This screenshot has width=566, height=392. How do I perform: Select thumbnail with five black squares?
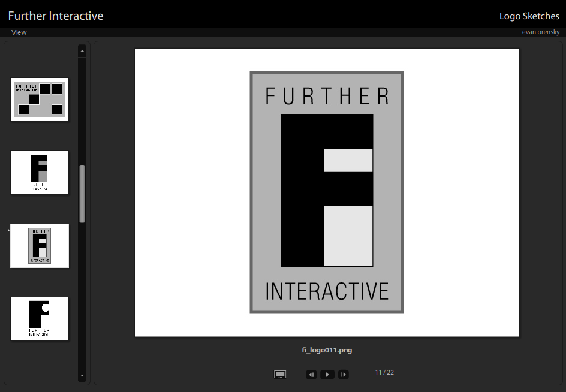[40, 99]
